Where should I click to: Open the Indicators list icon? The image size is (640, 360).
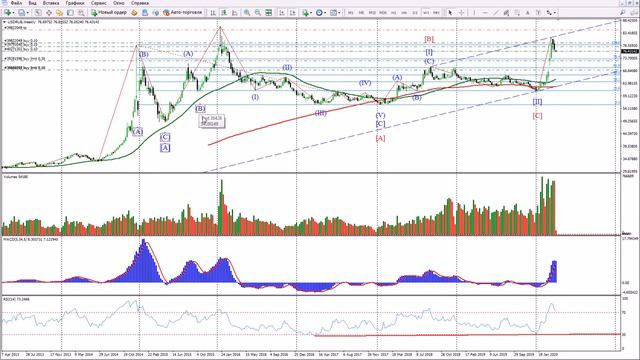click(x=305, y=13)
